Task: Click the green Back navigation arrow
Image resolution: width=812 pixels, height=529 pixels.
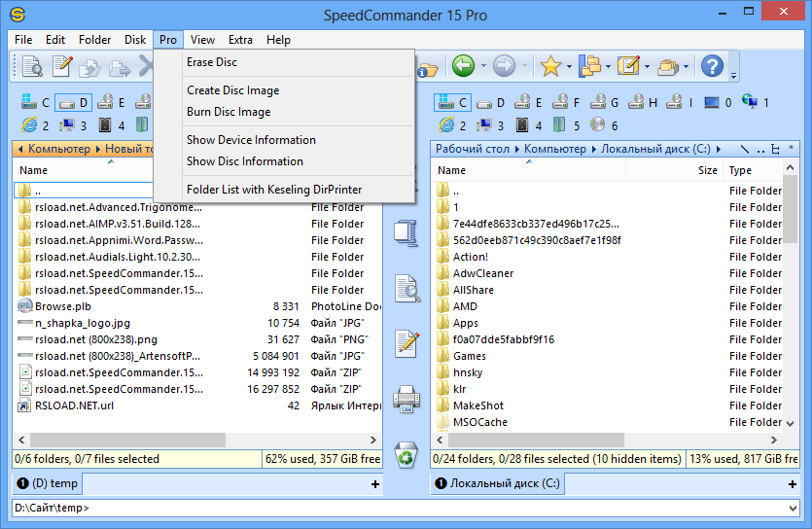Action: 463,66
